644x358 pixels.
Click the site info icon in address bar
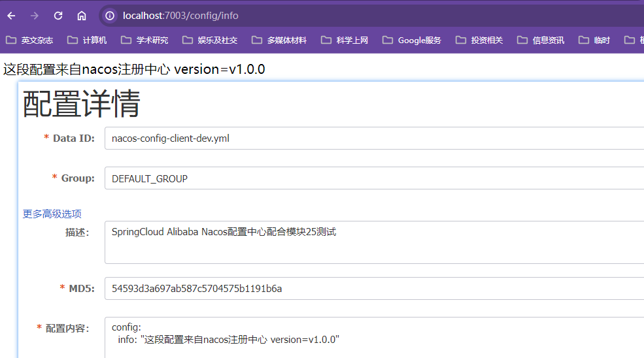(x=110, y=16)
